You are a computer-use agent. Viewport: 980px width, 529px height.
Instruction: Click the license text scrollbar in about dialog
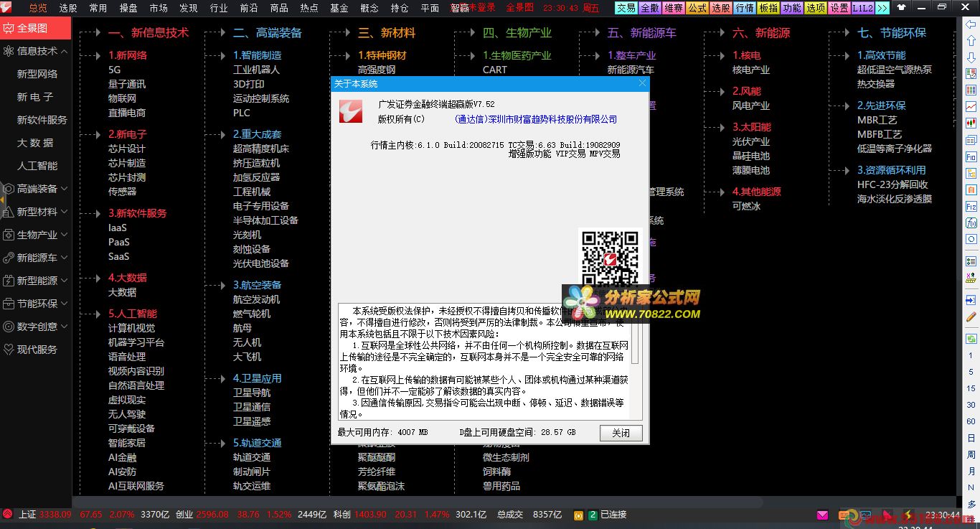(x=635, y=362)
